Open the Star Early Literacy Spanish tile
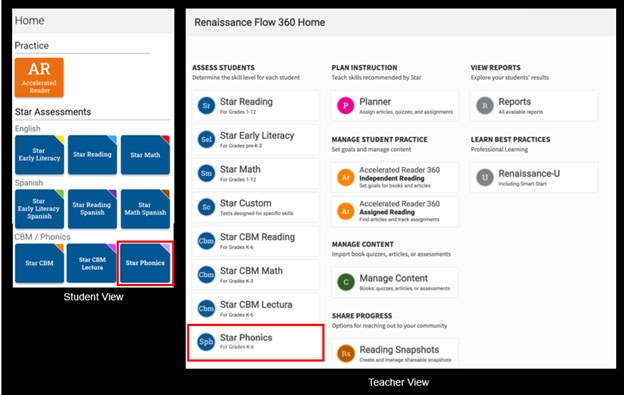 (x=39, y=209)
